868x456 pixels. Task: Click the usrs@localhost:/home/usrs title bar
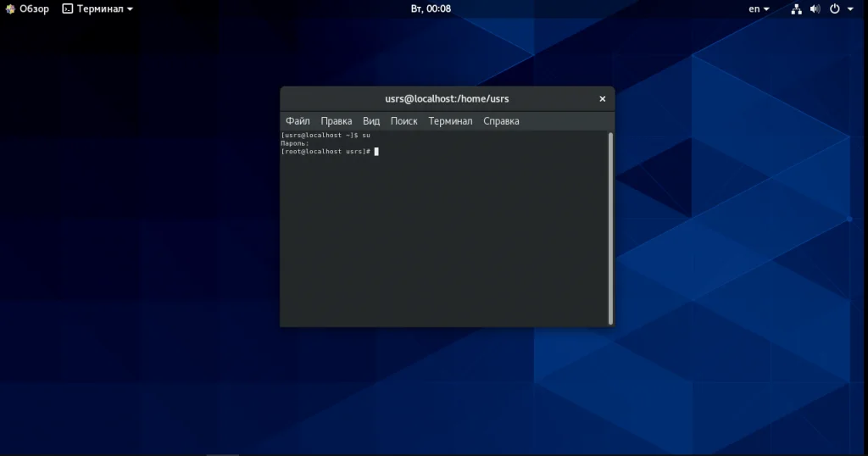[447, 99]
